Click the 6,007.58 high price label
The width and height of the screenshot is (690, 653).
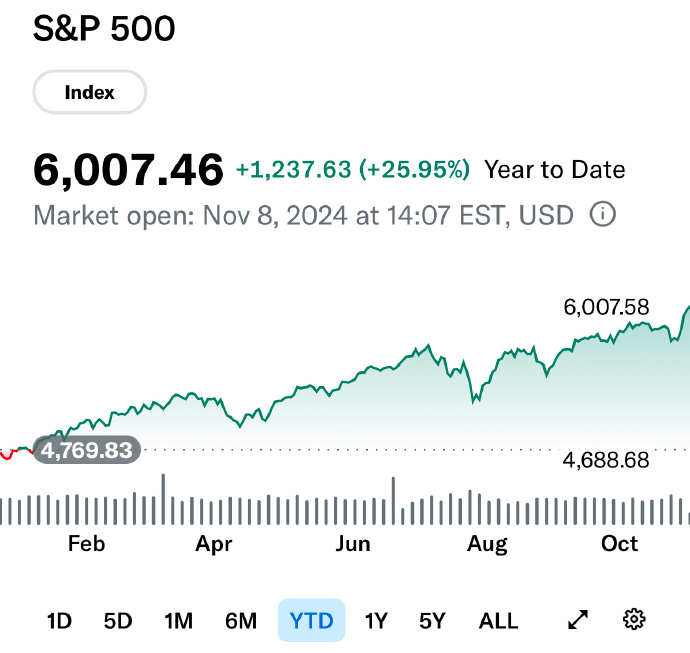(607, 308)
